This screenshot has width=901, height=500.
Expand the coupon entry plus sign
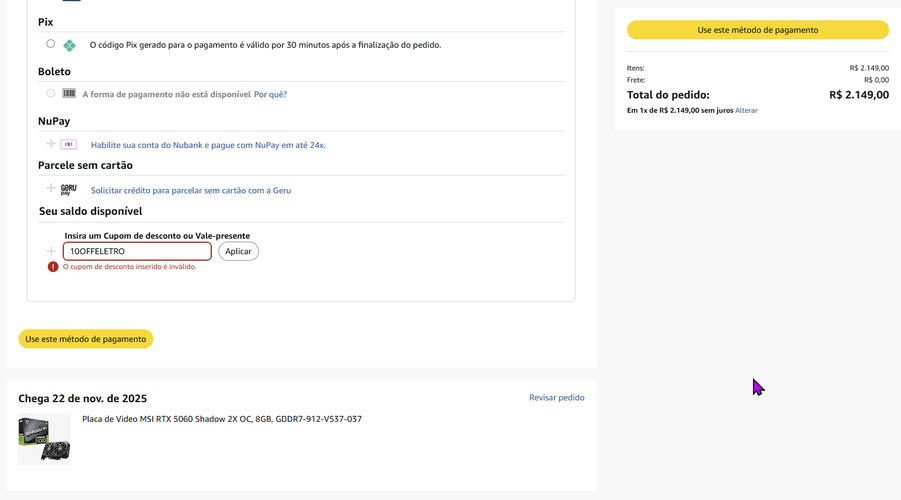(51, 251)
